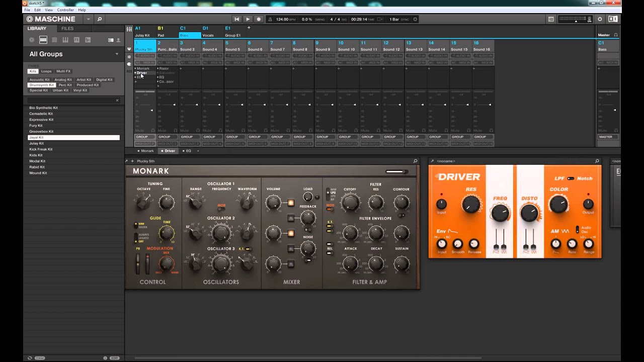
Task: Open the File menu
Action: [27, 10]
